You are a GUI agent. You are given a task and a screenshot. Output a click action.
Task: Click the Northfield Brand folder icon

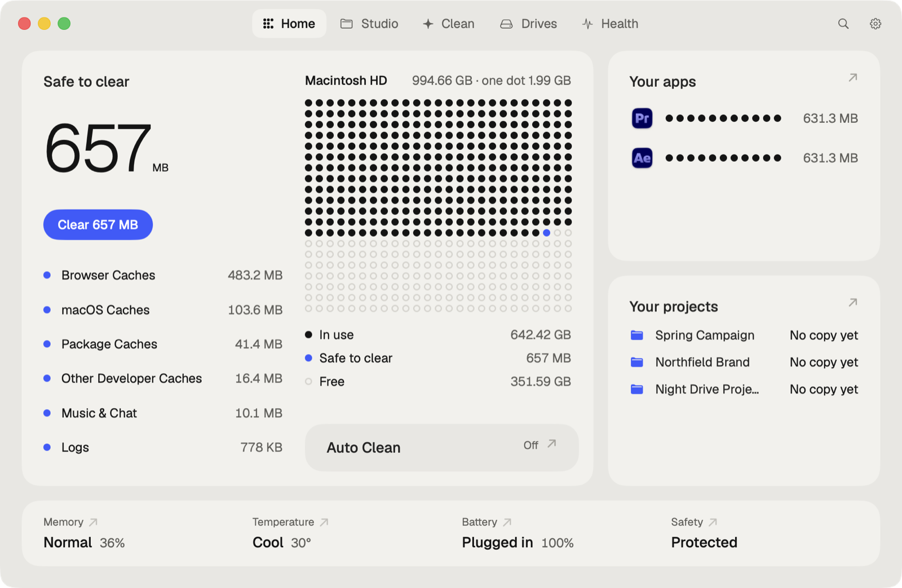(637, 362)
